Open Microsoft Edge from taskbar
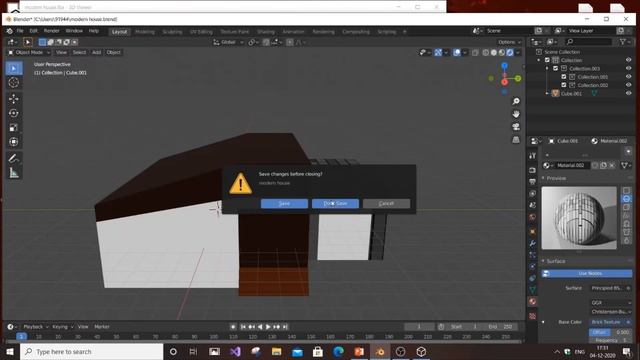The height and width of the screenshot is (360, 640). (338, 351)
